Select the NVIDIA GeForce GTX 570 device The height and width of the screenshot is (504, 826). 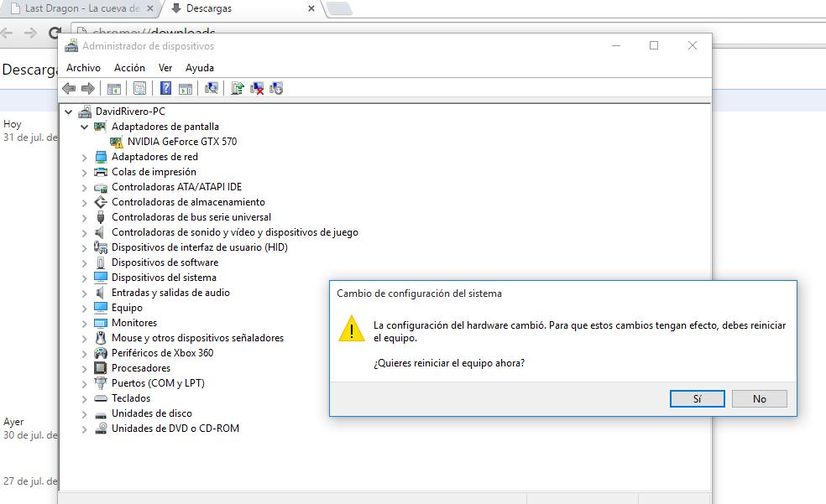click(181, 142)
